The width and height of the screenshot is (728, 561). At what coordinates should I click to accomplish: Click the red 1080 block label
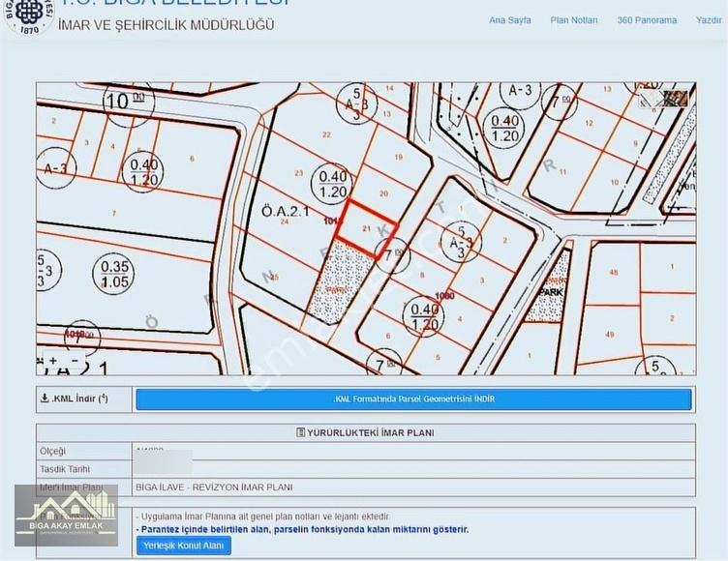tap(444, 296)
